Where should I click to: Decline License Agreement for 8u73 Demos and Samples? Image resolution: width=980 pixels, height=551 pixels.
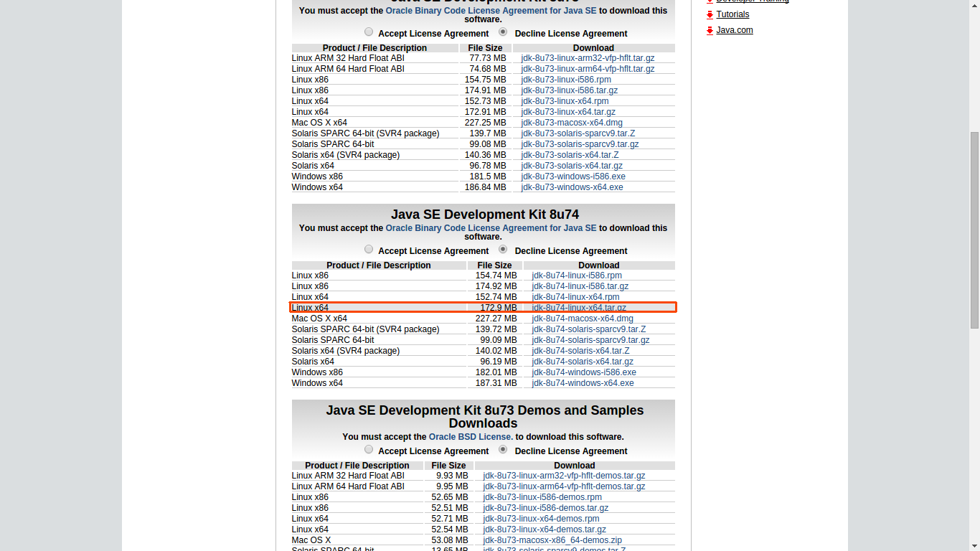tap(503, 450)
